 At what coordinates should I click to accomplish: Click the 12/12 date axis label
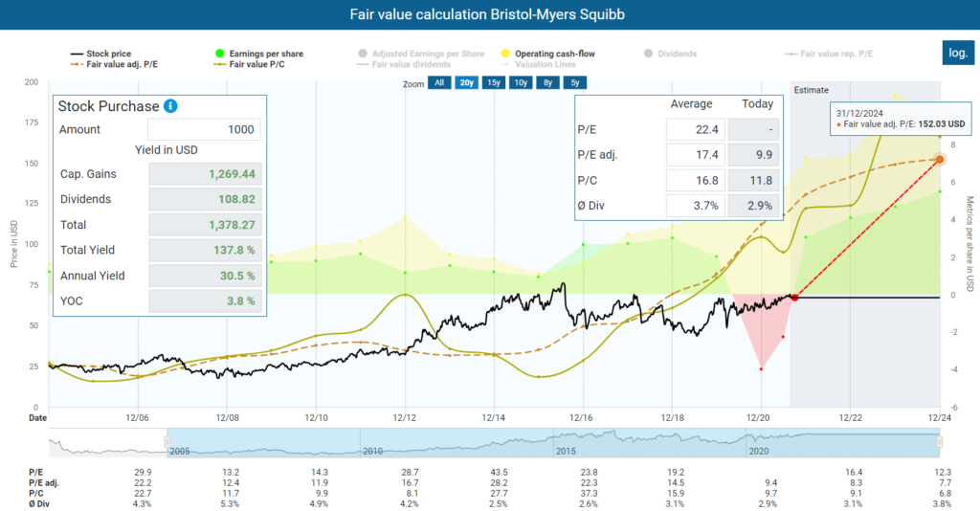pyautogui.click(x=405, y=418)
